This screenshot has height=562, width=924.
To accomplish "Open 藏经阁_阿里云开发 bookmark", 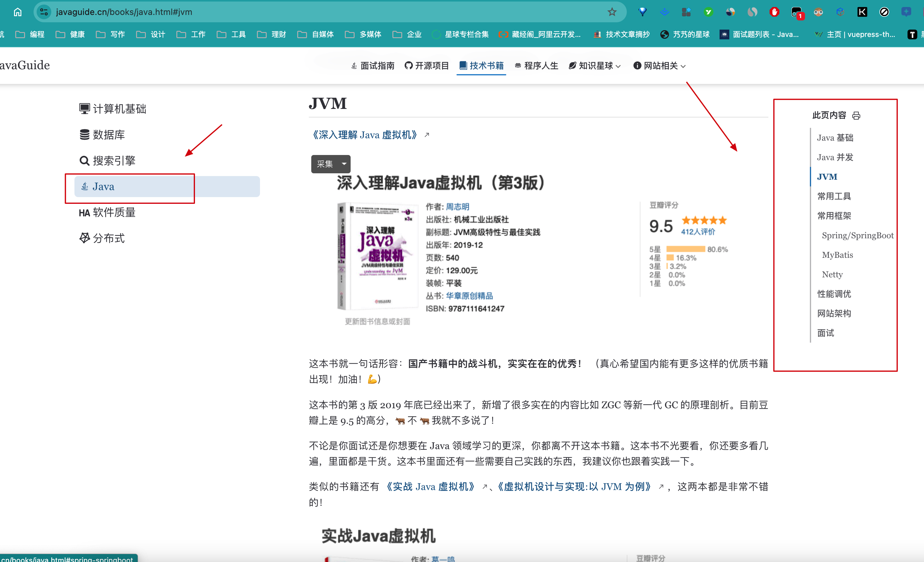I will [540, 34].
